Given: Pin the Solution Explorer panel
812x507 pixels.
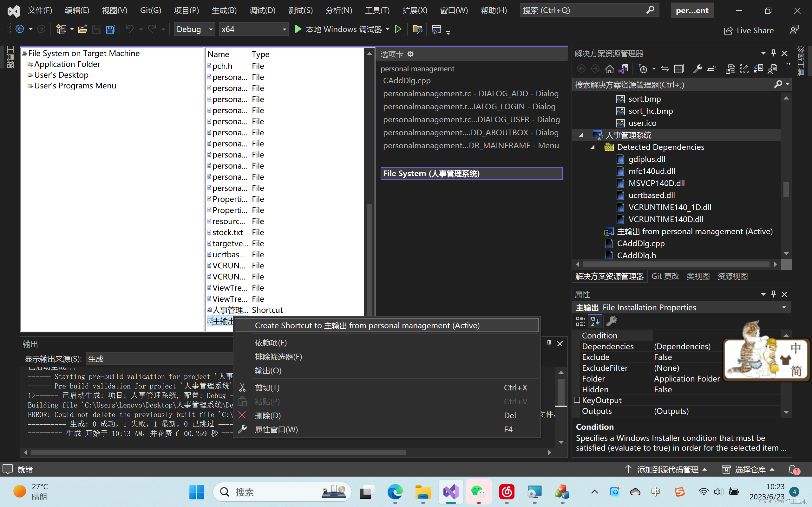Looking at the screenshot, I should [773, 53].
